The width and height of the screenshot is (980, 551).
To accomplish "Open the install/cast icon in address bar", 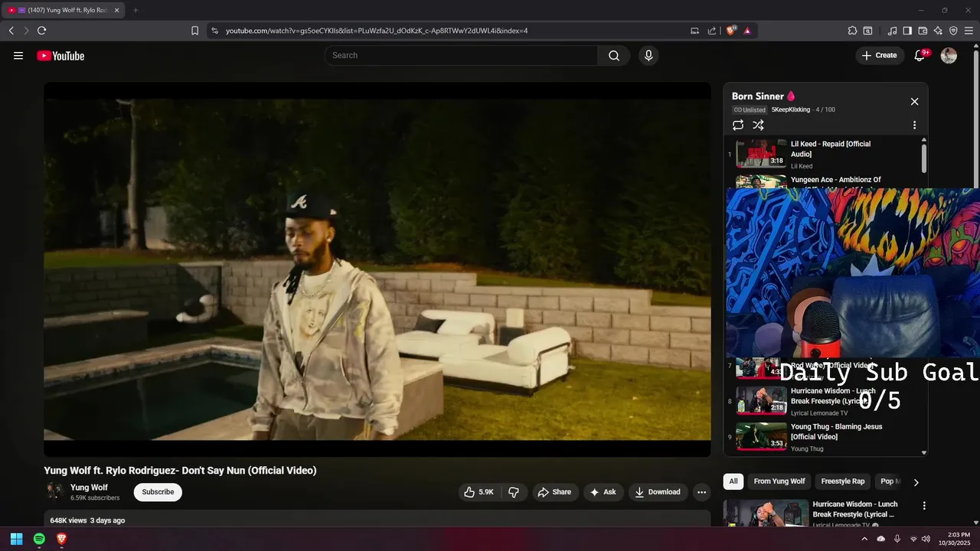I will coord(694,31).
